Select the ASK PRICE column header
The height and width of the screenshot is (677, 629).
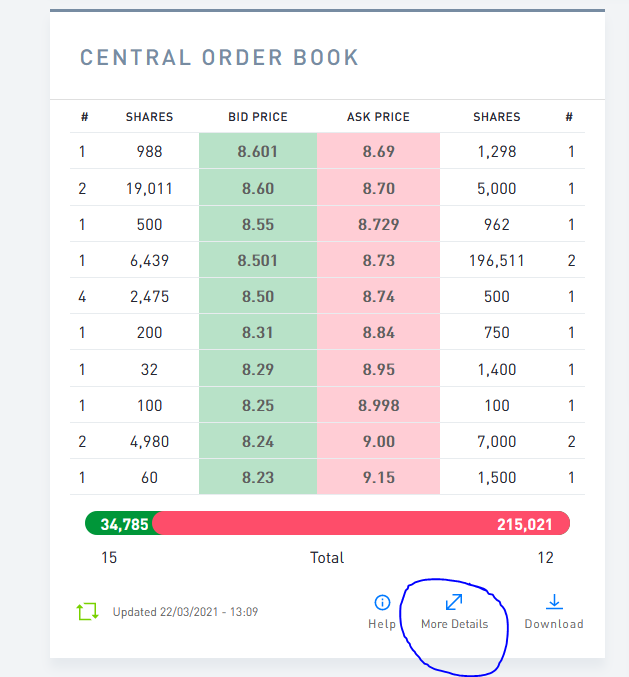378,117
